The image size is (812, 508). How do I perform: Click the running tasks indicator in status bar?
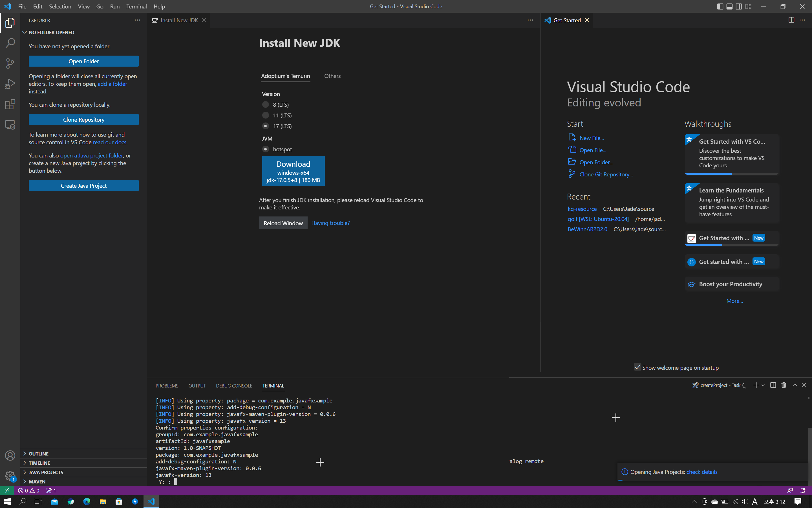click(51, 491)
